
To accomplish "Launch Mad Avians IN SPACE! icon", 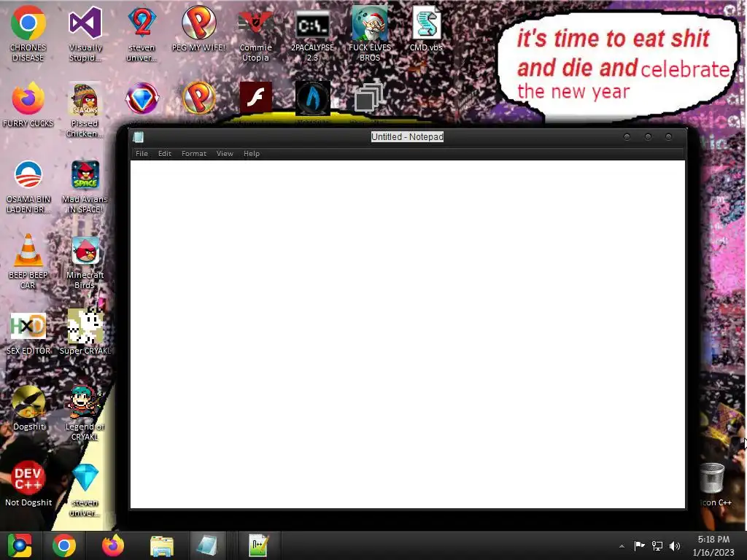I will point(85,186).
